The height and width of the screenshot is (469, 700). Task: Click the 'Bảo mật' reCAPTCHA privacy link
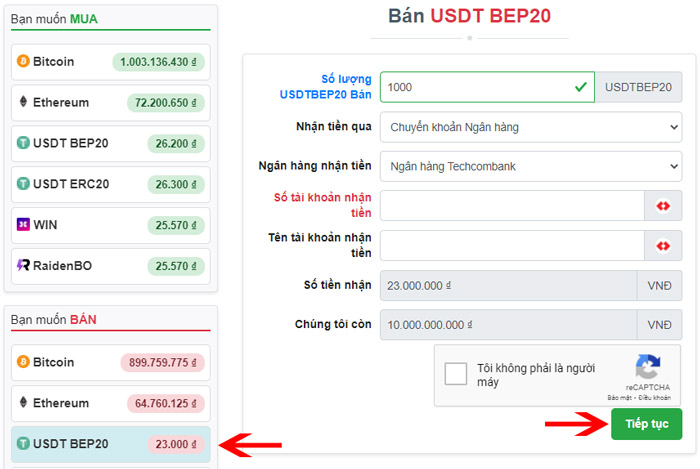pyautogui.click(x=619, y=398)
